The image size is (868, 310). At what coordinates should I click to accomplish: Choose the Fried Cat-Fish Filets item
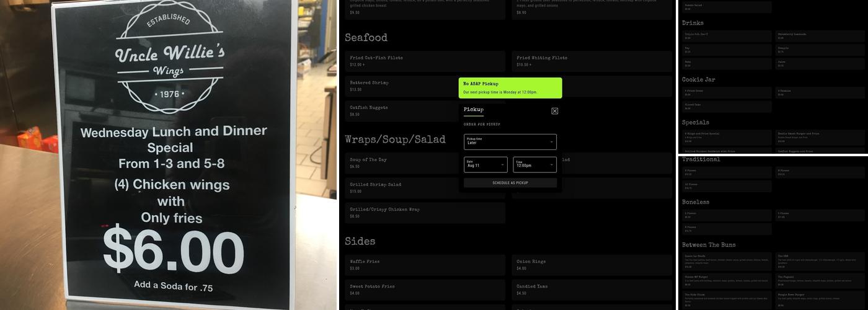pyautogui.click(x=425, y=61)
